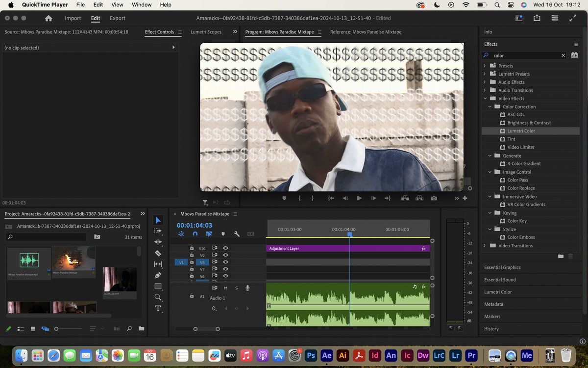Collapse the Color Correction folder
The width and height of the screenshot is (588, 368).
pos(490,106)
